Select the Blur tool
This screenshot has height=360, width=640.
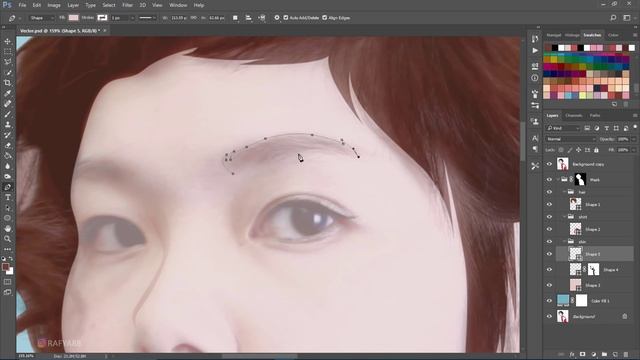(7, 166)
